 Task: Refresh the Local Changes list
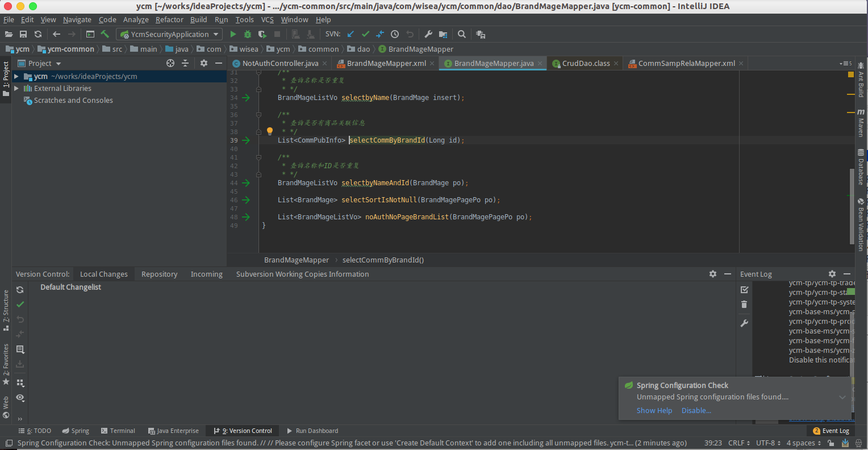(20, 289)
